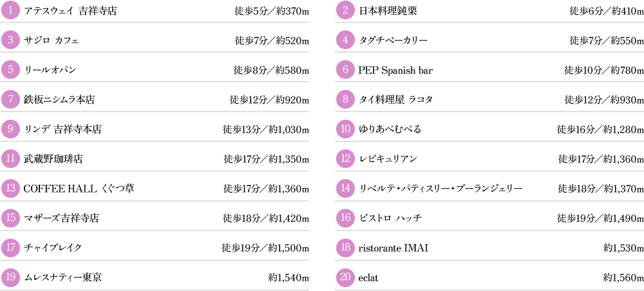
Task: Open PEP Spanish bar listing
Action: click(395, 70)
